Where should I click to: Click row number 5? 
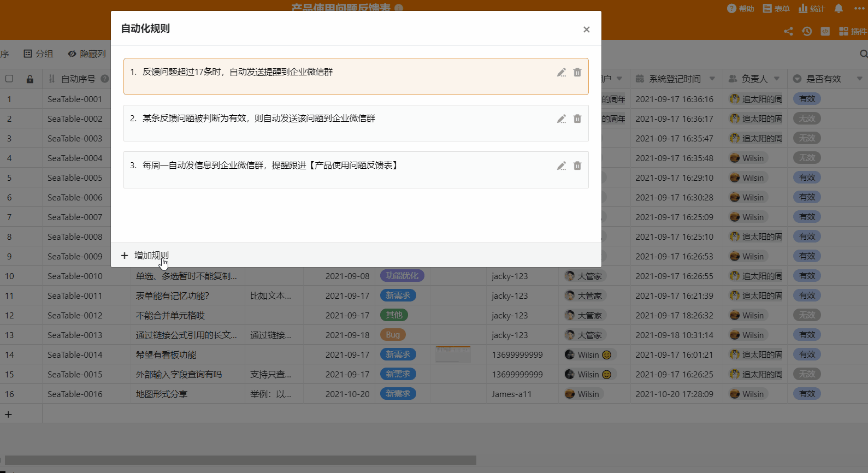coord(9,178)
